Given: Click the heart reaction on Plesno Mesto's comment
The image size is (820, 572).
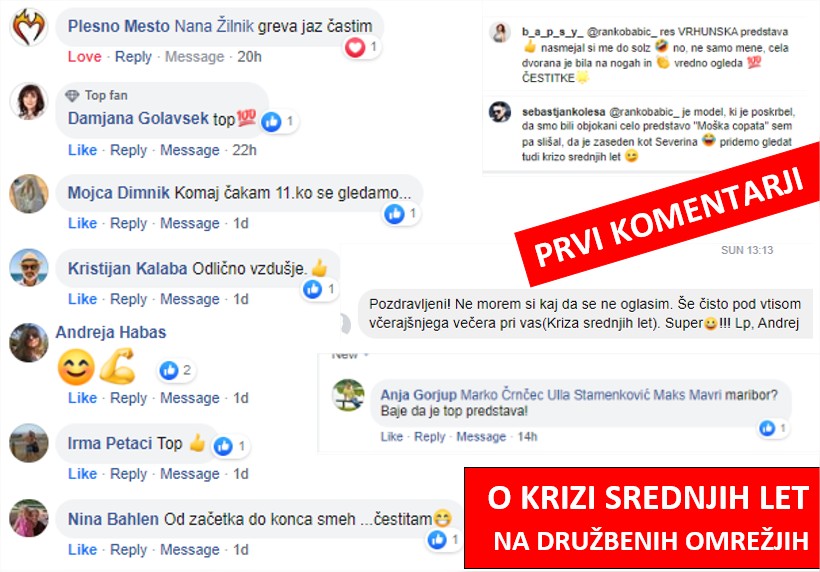Looking at the screenshot, I should click(355, 48).
